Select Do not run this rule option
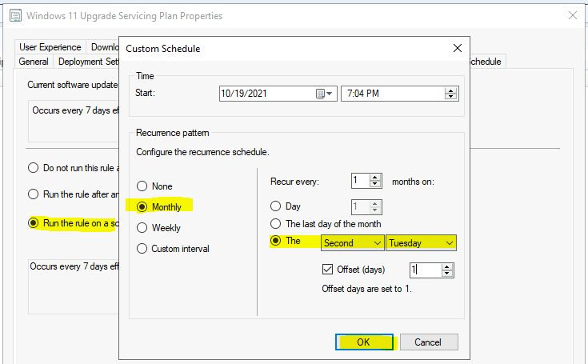588x364 pixels. coord(74,167)
